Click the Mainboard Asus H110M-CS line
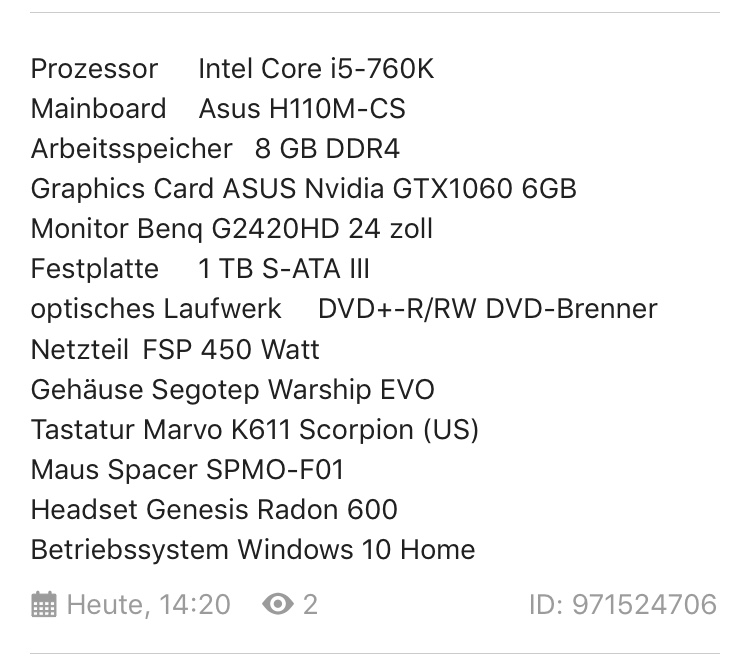Viewport: 748px width, 671px height. coord(218,109)
